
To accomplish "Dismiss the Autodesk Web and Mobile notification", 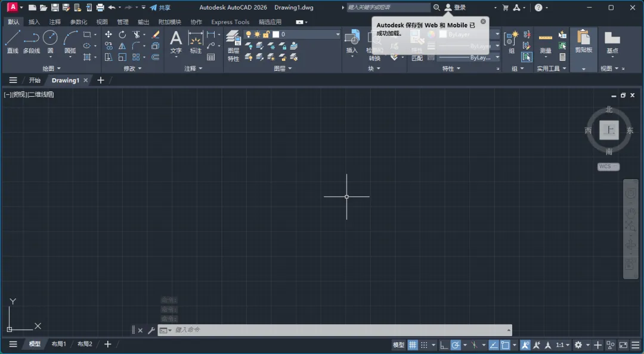I will tap(483, 21).
